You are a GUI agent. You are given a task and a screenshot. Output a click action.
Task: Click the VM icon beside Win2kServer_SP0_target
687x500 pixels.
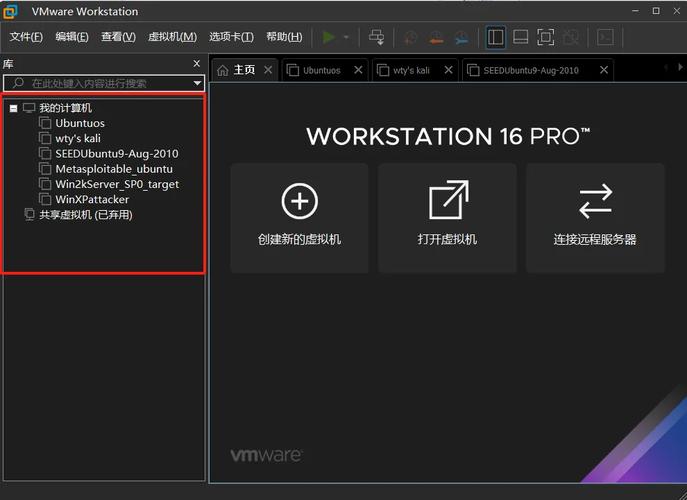[x=45, y=184]
